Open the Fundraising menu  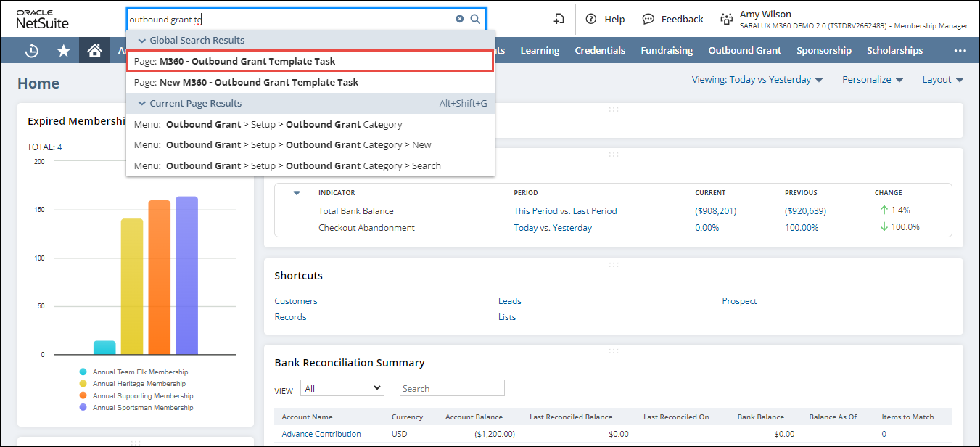[667, 51]
